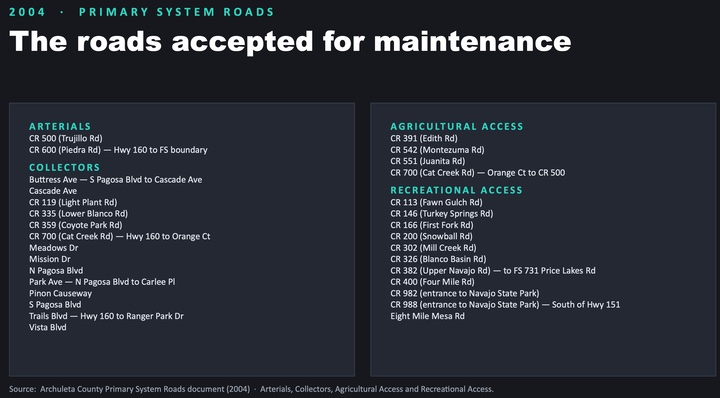Viewport: 720px width, 398px height.
Task: Click the CR 551 (Juanita Rd) entry
Action: click(428, 161)
